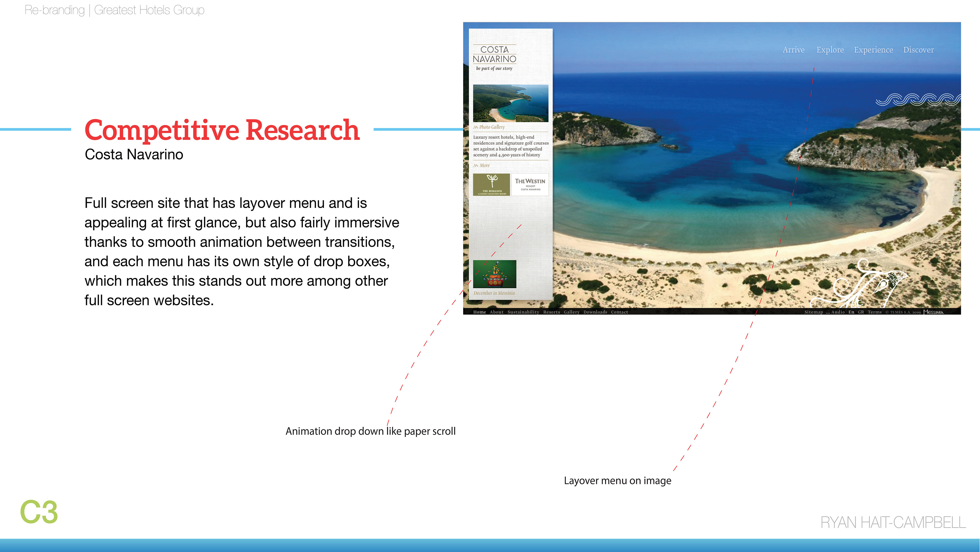This screenshot has height=552, width=980.
Task: Switch the site language to GR
Action: pos(861,312)
